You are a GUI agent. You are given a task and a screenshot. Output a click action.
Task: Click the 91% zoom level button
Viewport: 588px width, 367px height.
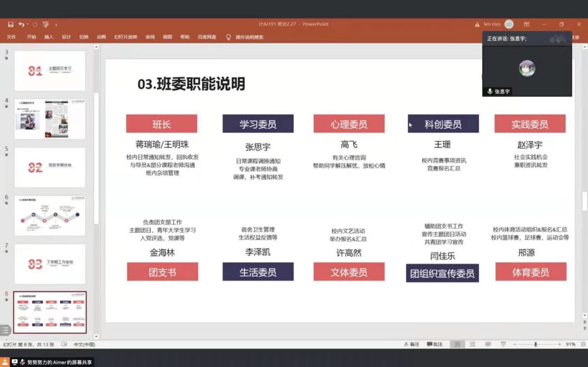point(570,344)
